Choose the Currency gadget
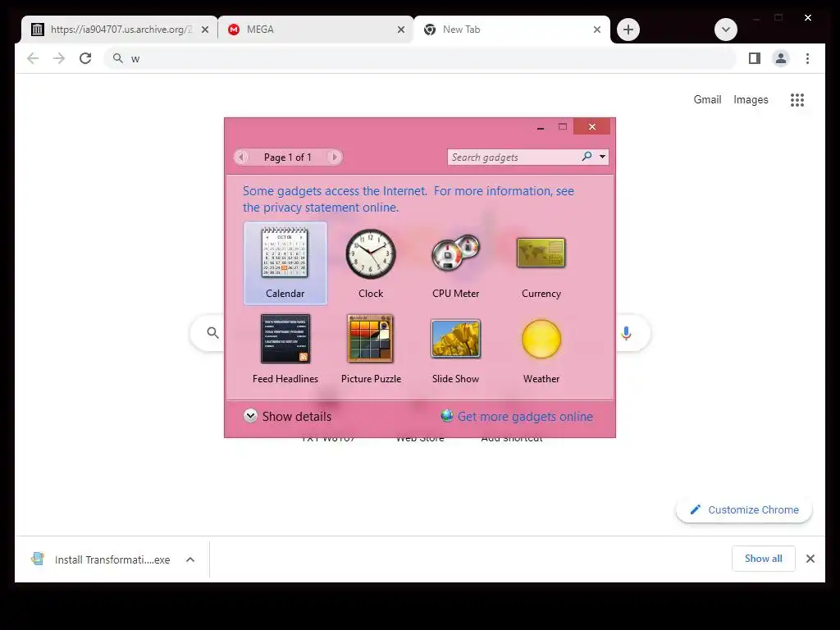 click(x=541, y=263)
